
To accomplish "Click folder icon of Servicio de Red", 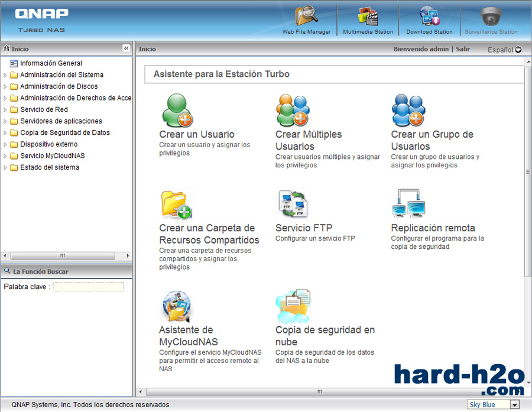I will tap(14, 109).
